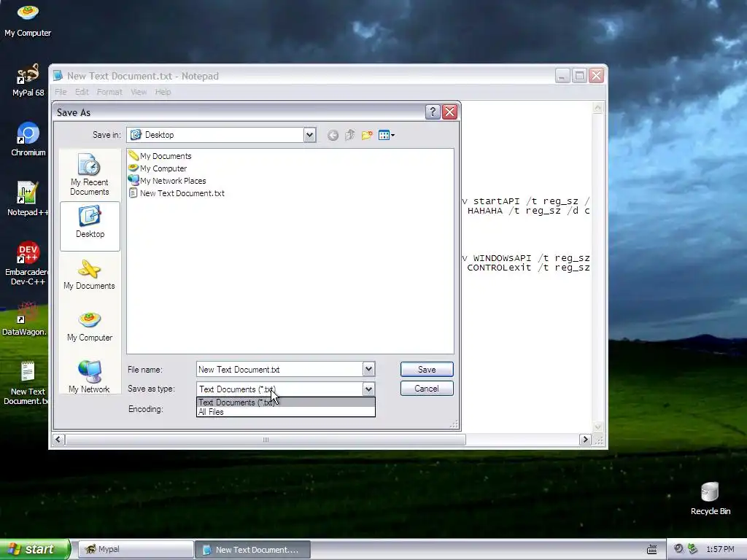Maximize the Notepad window
Image resolution: width=747 pixels, height=560 pixels.
579,76
